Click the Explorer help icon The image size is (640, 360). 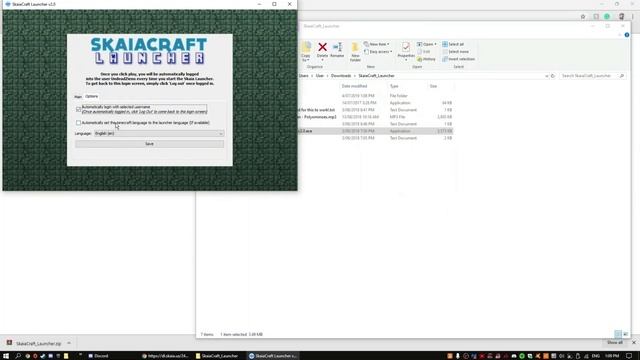coord(627,35)
